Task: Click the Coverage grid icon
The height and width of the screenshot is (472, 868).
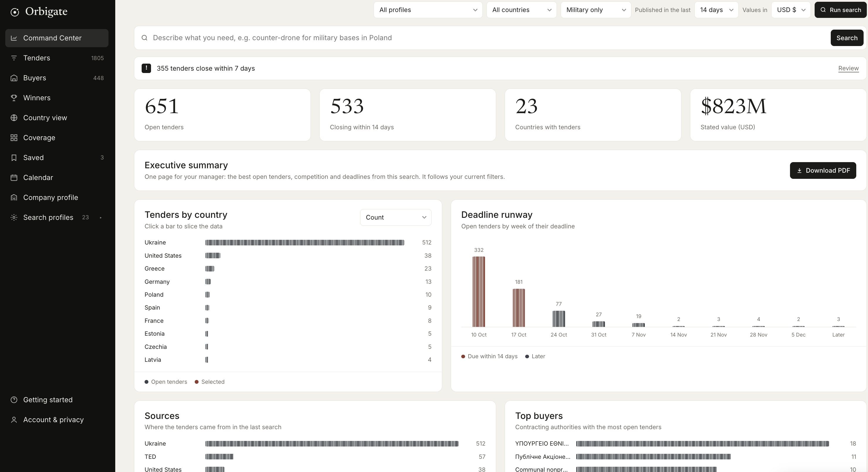Action: [14, 137]
